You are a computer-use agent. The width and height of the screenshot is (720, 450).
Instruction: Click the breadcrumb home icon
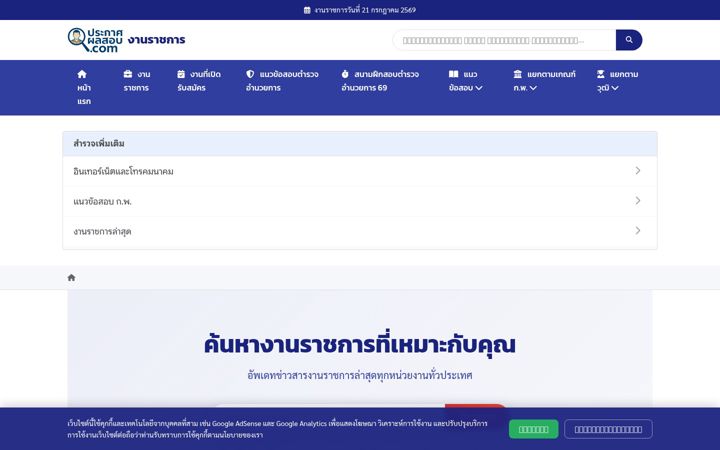(x=71, y=277)
